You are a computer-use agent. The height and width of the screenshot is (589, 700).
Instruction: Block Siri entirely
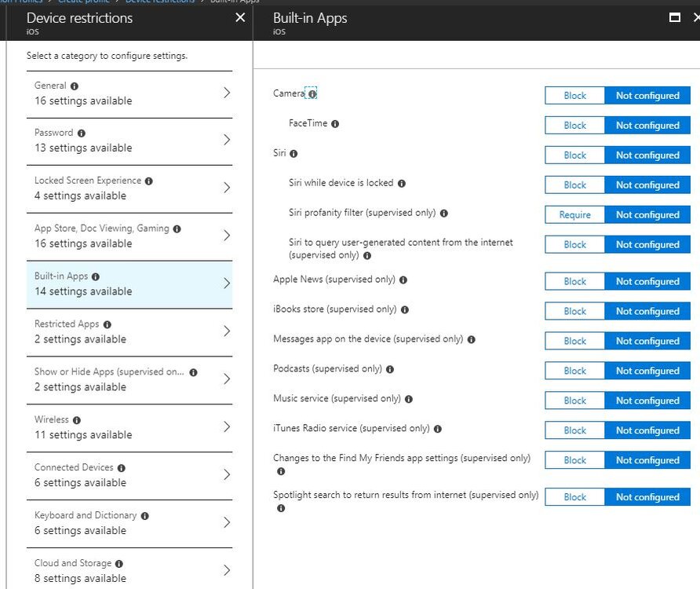(574, 155)
